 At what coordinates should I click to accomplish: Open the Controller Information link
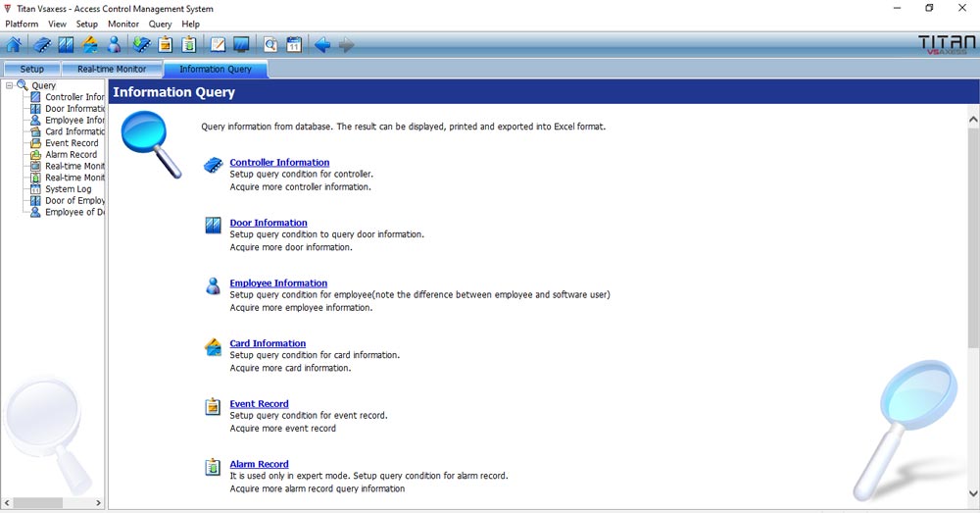[x=279, y=163]
